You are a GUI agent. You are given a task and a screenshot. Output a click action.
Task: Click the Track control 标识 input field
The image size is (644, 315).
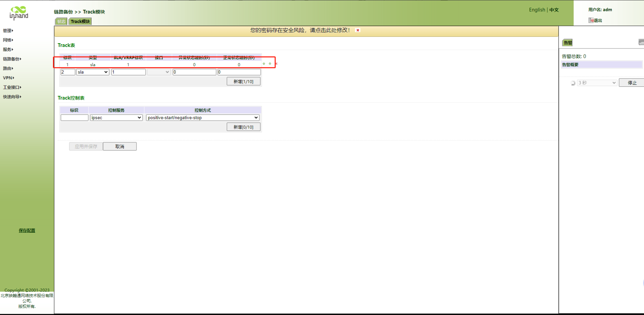tap(74, 118)
